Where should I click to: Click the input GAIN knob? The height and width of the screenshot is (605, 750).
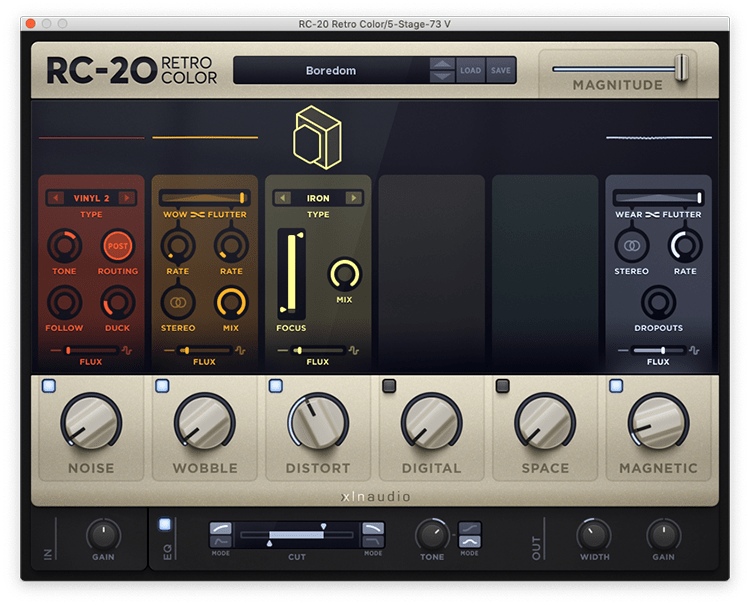pyautogui.click(x=103, y=535)
